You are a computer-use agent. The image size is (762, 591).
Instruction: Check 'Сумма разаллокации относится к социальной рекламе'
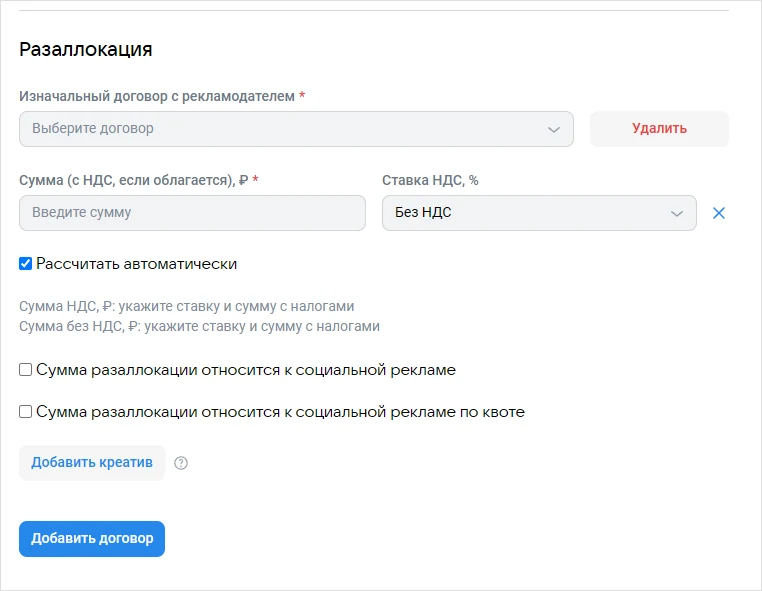pos(25,370)
